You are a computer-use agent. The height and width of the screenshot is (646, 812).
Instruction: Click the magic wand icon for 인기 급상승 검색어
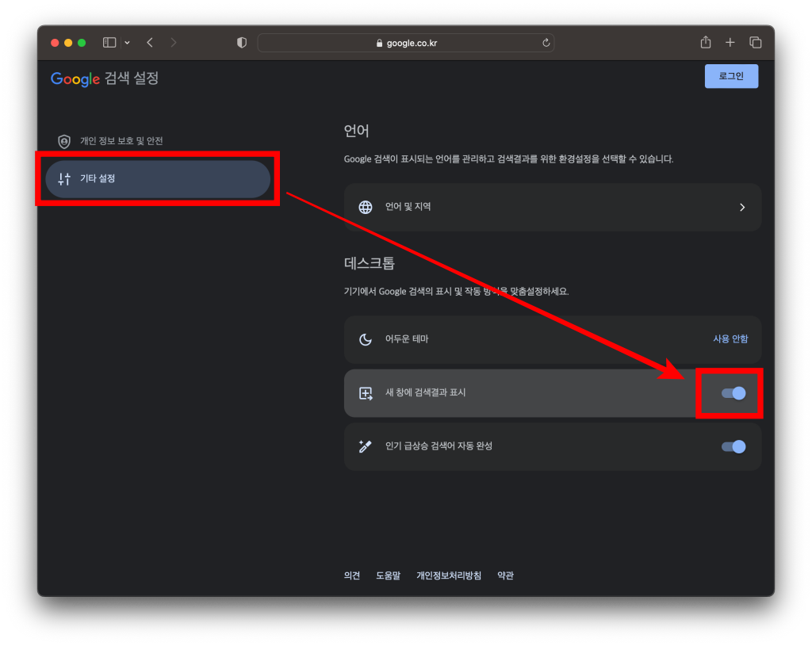(365, 446)
